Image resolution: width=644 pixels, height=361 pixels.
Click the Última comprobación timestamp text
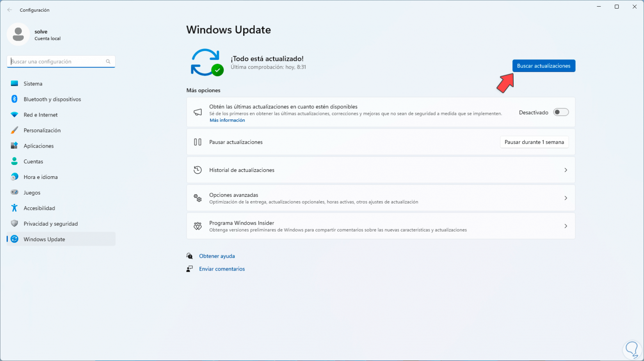click(x=268, y=67)
